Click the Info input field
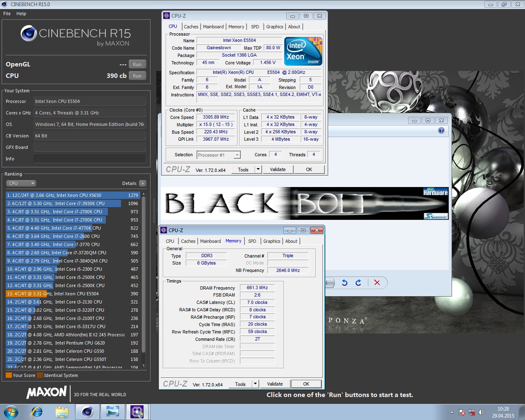 (89, 159)
